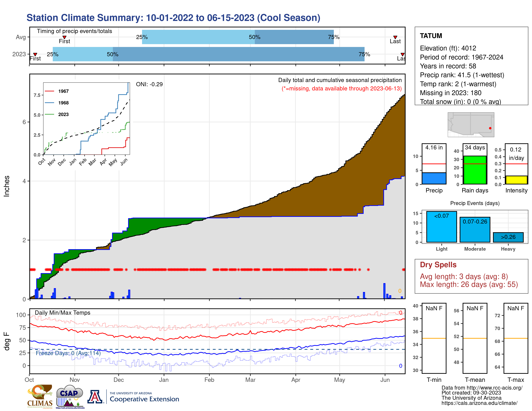Click the Period of record: 1967-2024 line
The height and width of the screenshot is (411, 532).
[461, 57]
